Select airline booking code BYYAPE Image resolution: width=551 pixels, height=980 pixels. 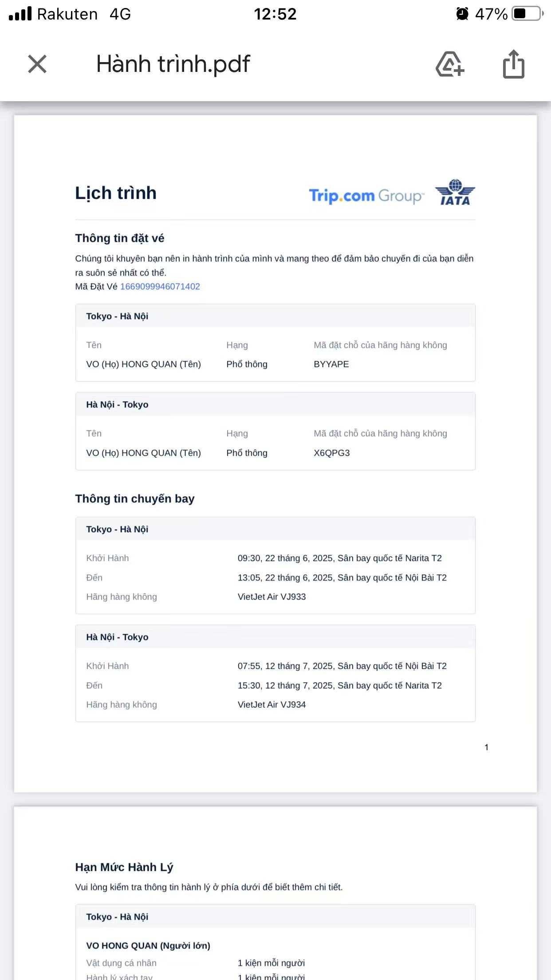coord(331,364)
